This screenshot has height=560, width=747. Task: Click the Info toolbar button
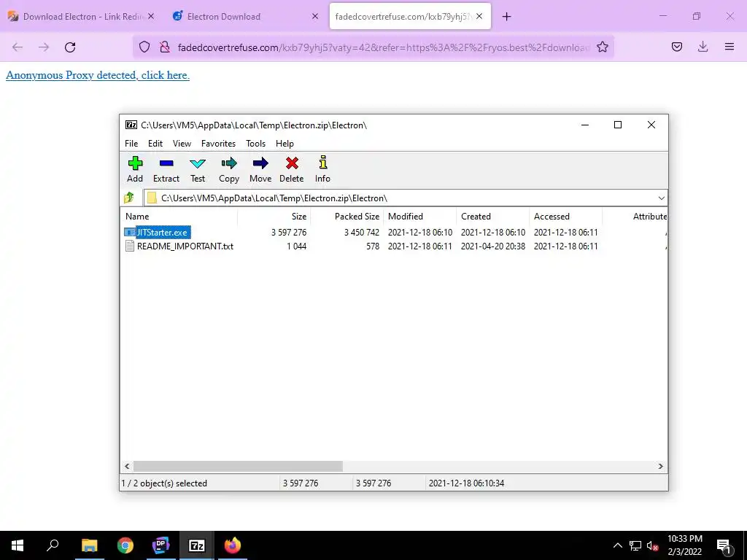click(x=322, y=169)
